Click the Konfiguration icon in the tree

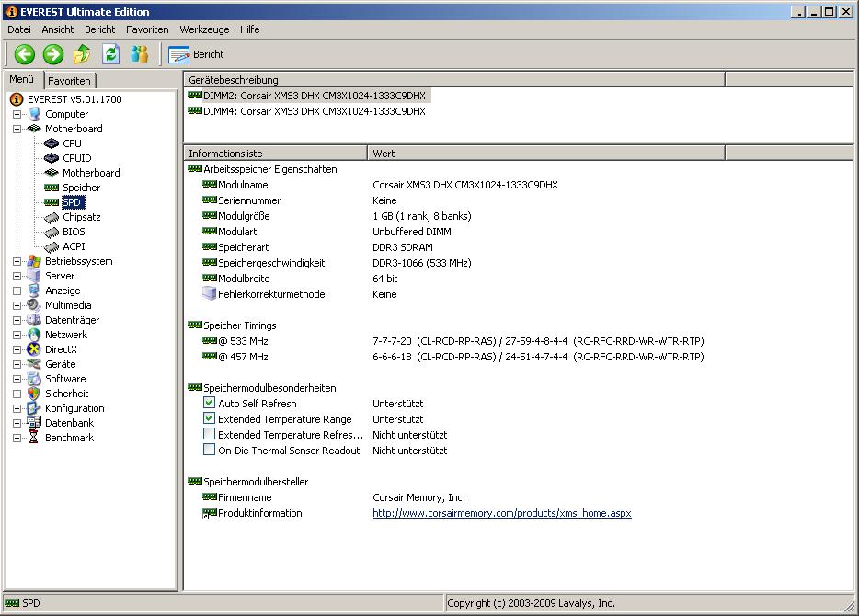coord(34,408)
